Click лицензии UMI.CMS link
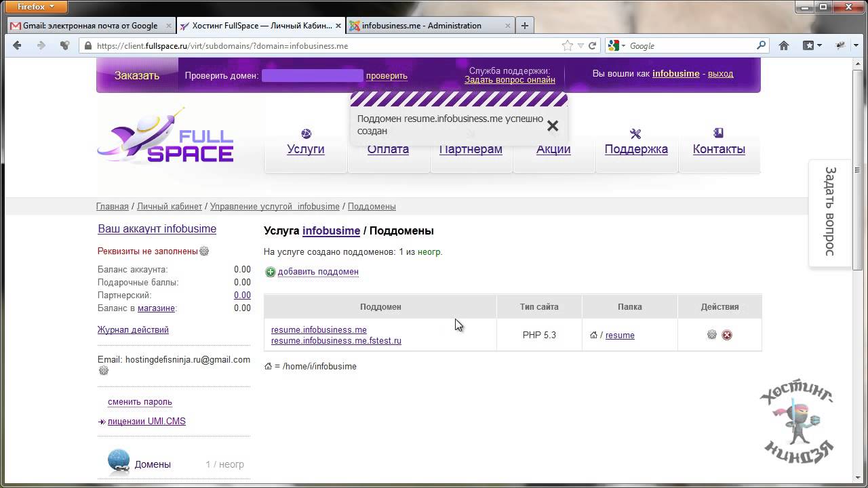Viewport: 868px width, 488px height. point(146,422)
